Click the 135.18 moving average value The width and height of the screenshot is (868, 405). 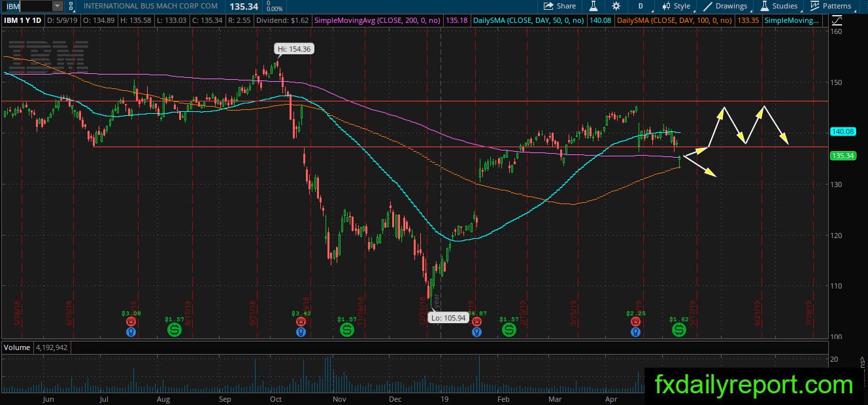tap(457, 20)
